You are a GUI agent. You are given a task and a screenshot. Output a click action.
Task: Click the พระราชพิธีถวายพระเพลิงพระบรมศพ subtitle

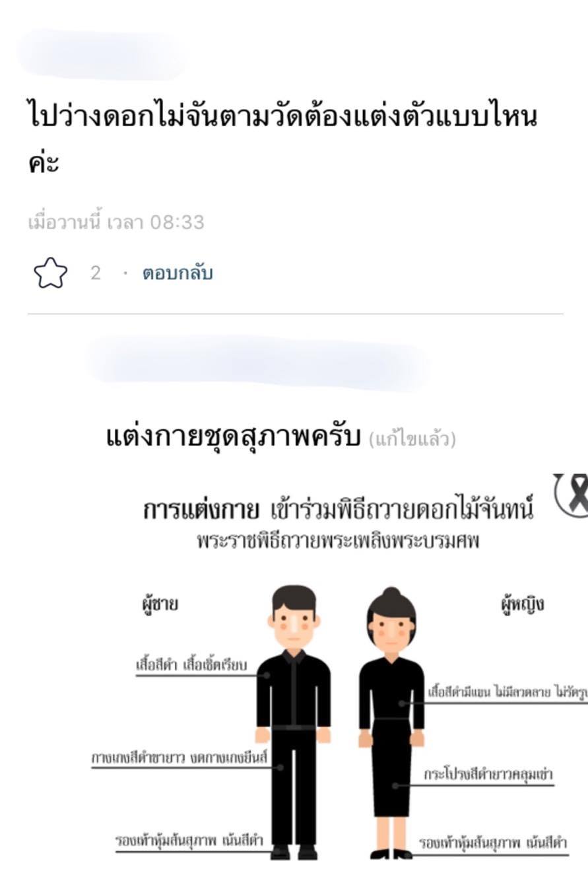(339, 542)
